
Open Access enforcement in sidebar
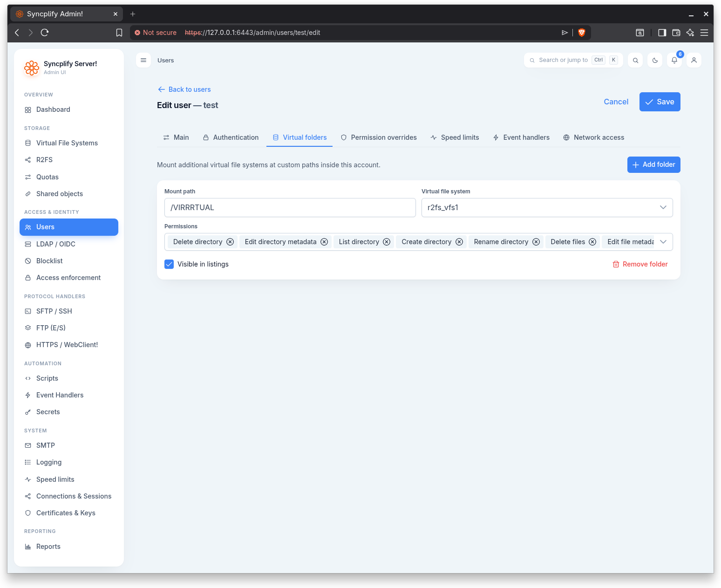click(69, 278)
